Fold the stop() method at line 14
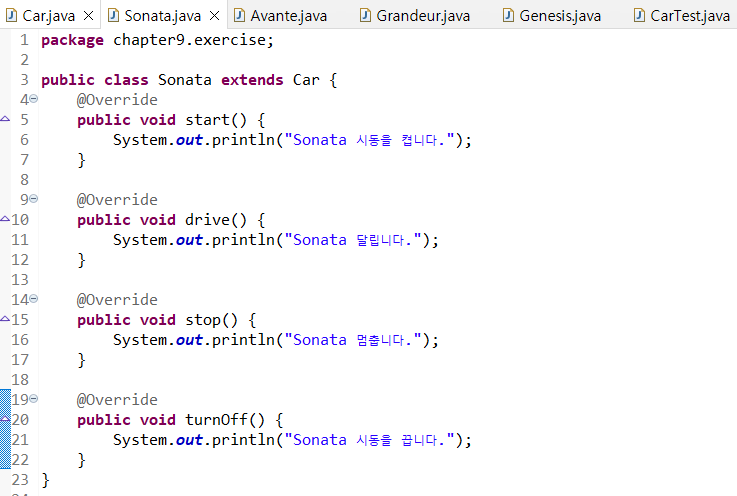Screen dimensions: 737x496 (x=33, y=300)
